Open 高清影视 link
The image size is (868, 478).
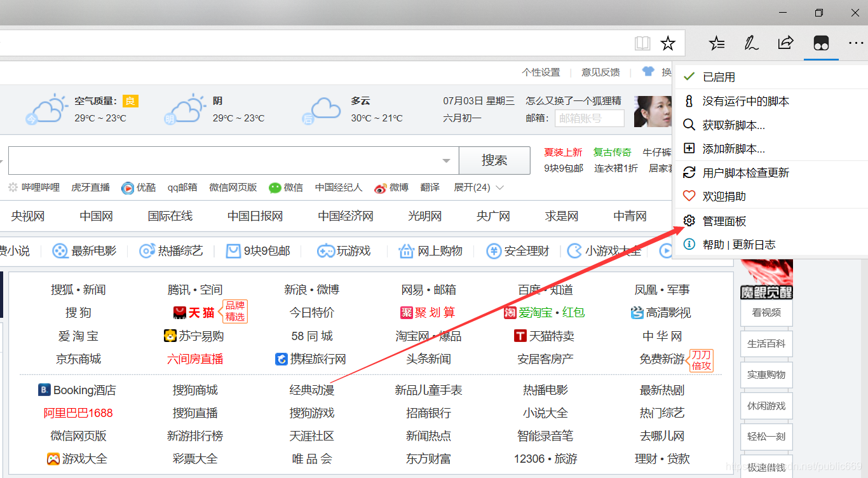661,313
